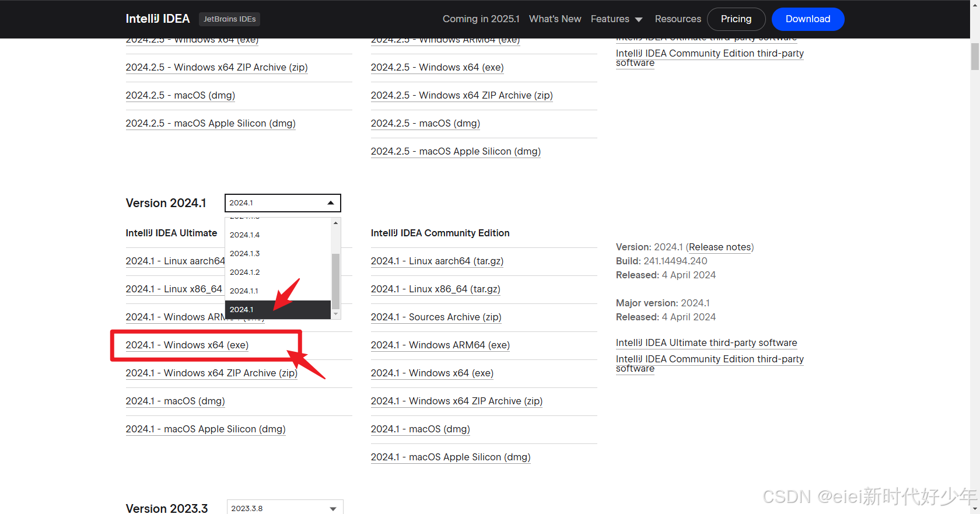980x514 pixels.
Task: Download Community 2024.1 Windows x64 ZIP Archive
Action: point(457,401)
